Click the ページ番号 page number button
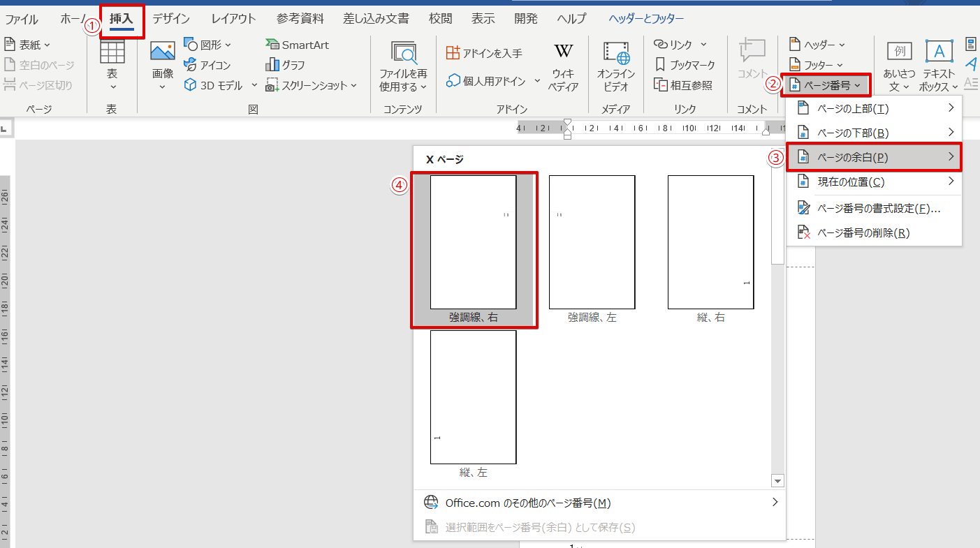980x548 pixels. (x=827, y=85)
